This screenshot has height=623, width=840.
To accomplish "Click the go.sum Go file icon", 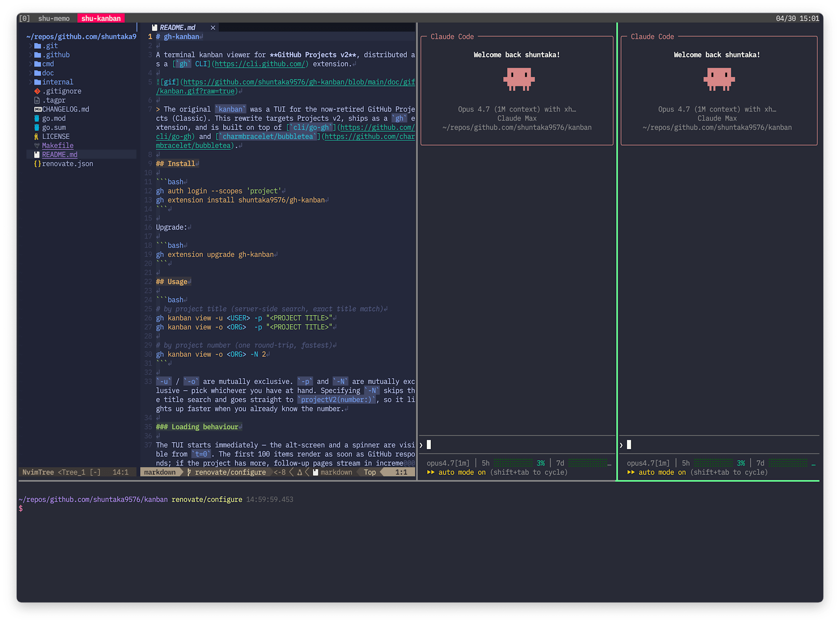I will point(37,128).
